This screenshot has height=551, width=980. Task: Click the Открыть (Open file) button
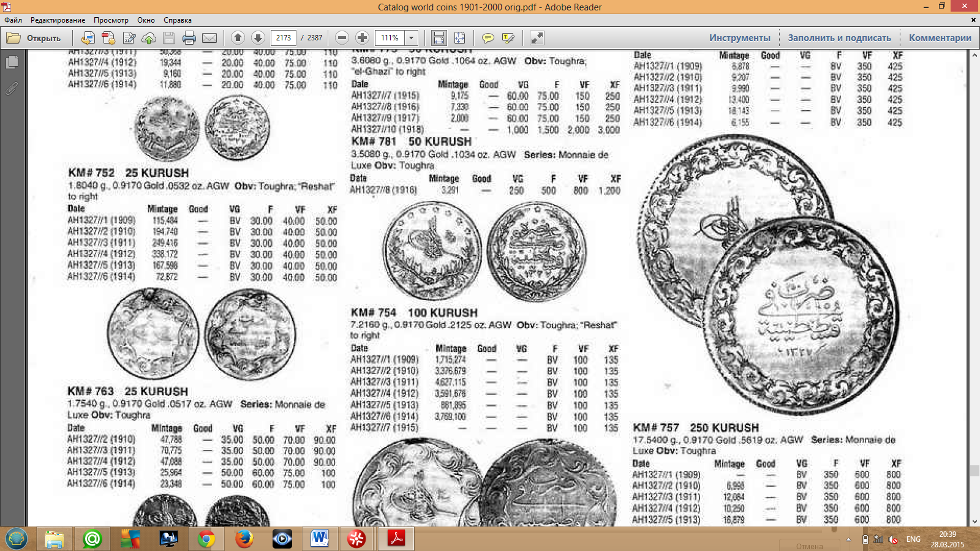(34, 38)
